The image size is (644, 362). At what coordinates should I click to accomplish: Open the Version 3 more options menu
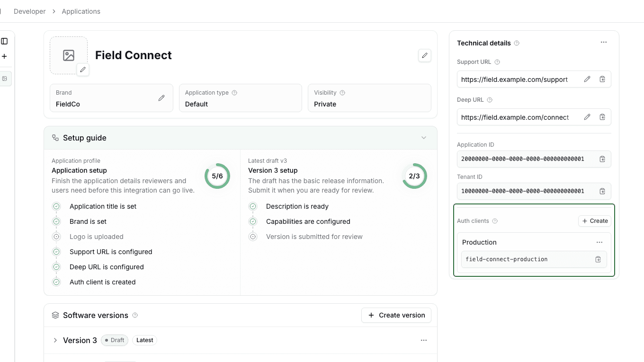pos(424,340)
